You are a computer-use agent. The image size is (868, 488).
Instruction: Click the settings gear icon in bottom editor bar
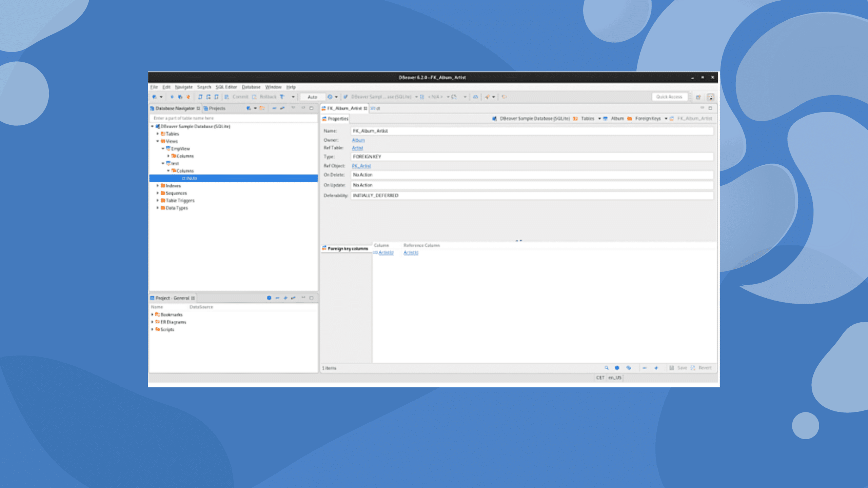(617, 368)
